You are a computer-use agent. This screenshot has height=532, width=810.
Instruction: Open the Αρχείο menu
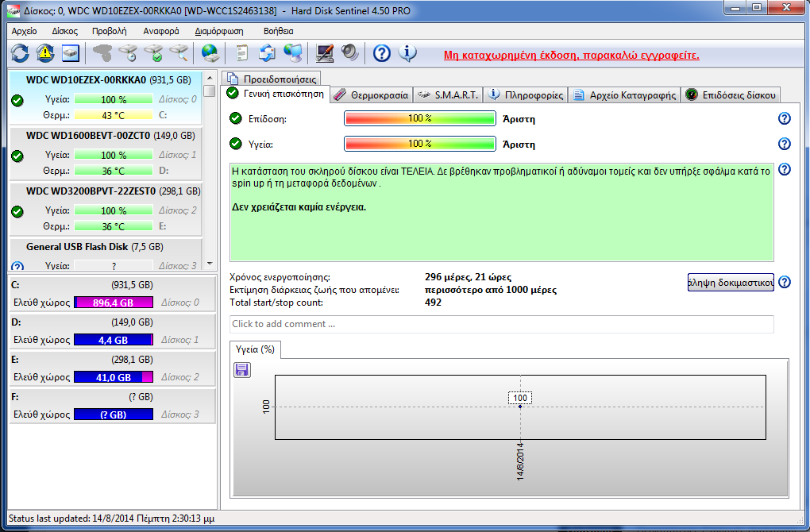click(25, 31)
